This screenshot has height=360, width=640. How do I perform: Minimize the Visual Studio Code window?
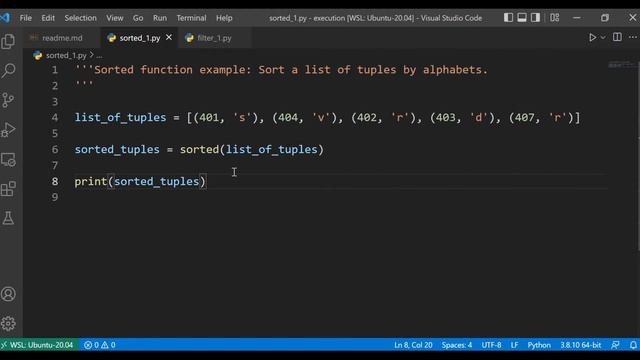[x=576, y=18]
